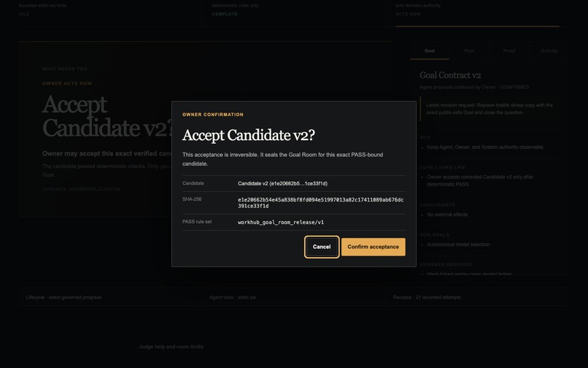
Task: Click the Candidate e1e20662b5 hash in background
Action: pyautogui.click(x=81, y=189)
